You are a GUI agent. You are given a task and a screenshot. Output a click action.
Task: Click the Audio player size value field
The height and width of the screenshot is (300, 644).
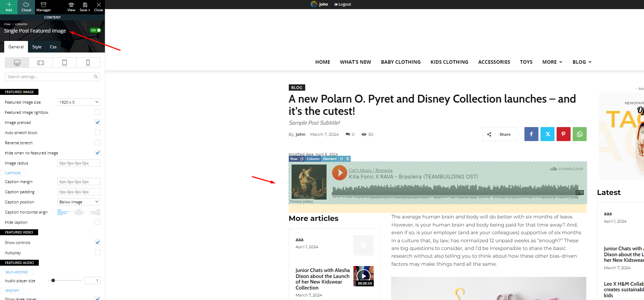(x=92, y=281)
